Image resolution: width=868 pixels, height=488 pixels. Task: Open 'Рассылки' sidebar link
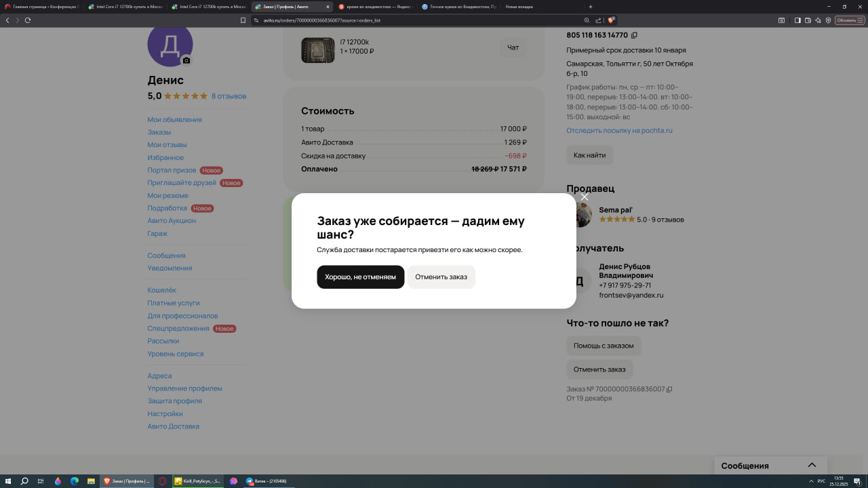163,342
